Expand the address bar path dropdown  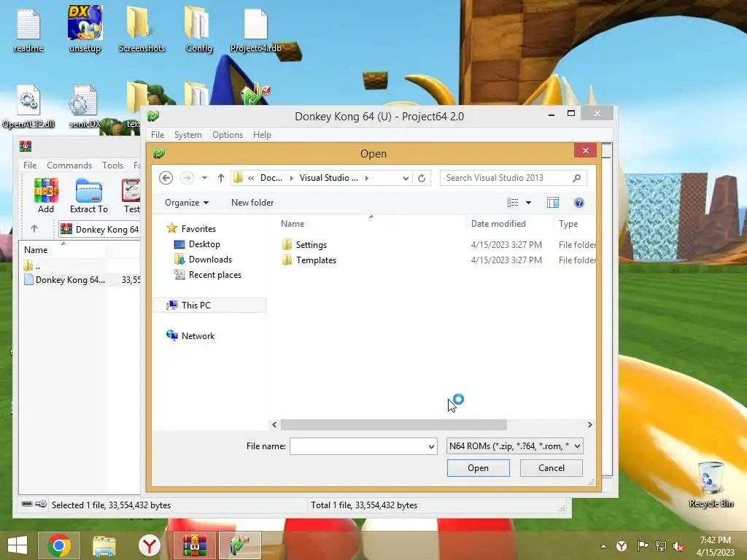pos(406,178)
